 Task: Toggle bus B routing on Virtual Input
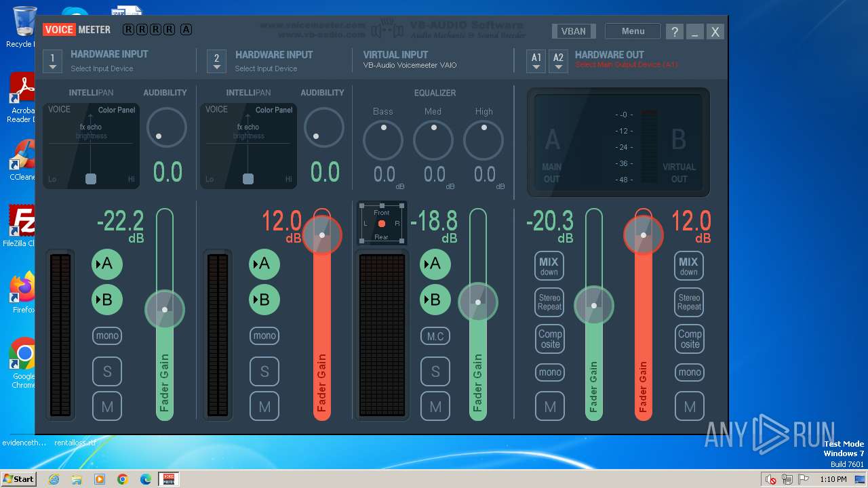tap(435, 300)
